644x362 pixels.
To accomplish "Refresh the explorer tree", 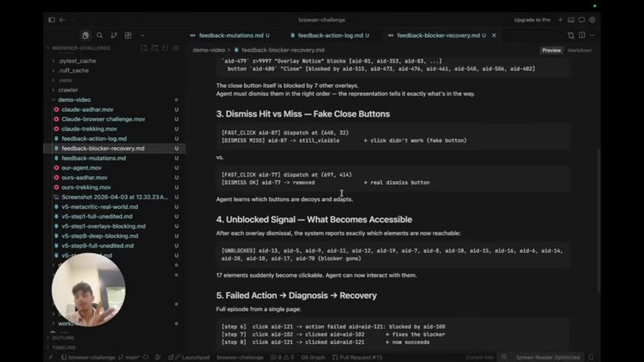I will click(x=165, y=48).
